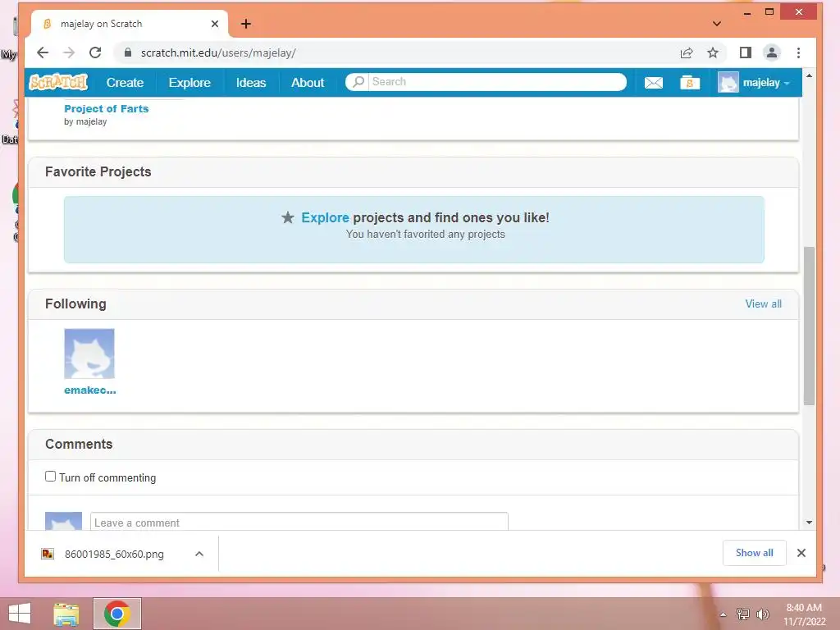Click Show all downloads button
Screen dimensions: 840x630
pos(754,553)
